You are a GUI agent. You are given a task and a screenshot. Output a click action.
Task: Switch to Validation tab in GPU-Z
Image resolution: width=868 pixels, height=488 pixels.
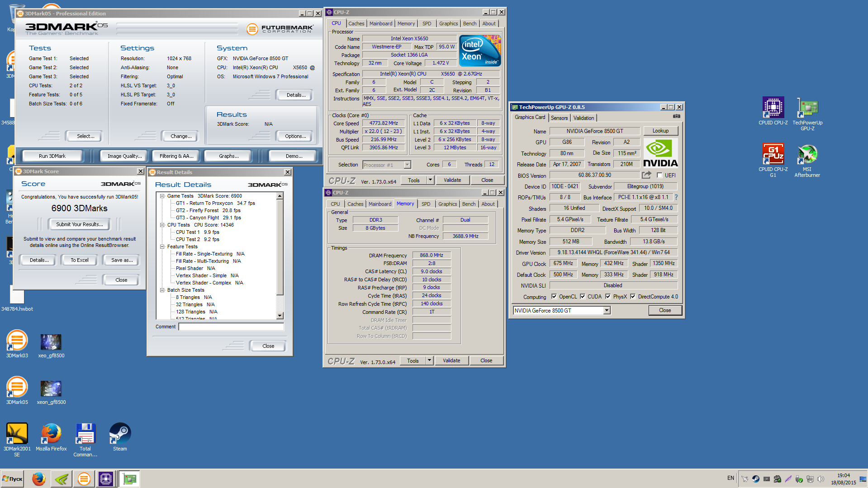point(583,118)
